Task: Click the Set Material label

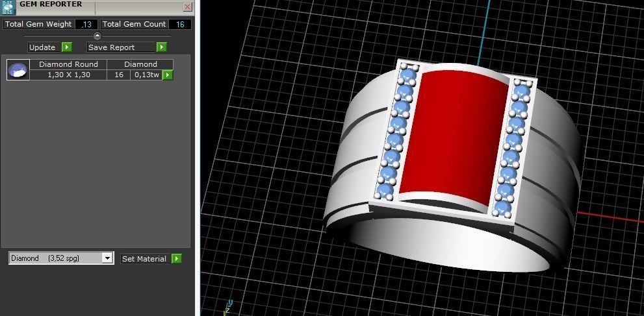Action: click(x=144, y=259)
